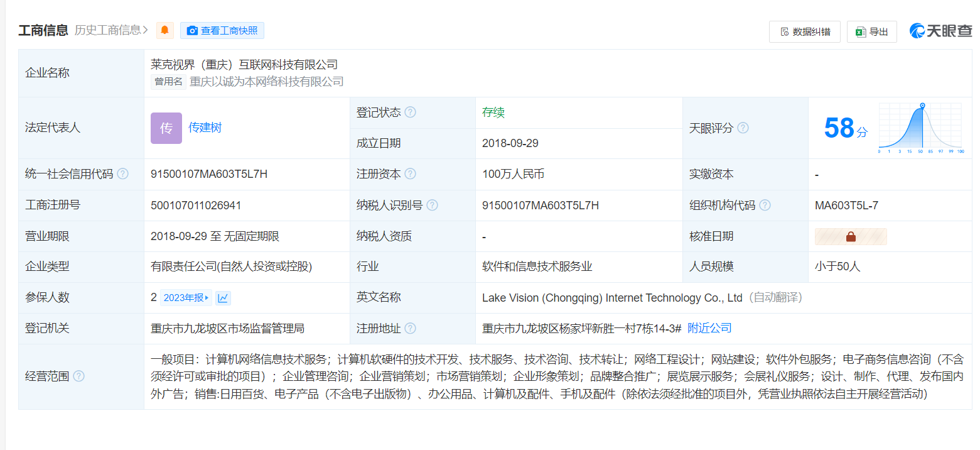Click help icon beside 纳税人识别号
The image size is (980, 450).
pos(432,206)
